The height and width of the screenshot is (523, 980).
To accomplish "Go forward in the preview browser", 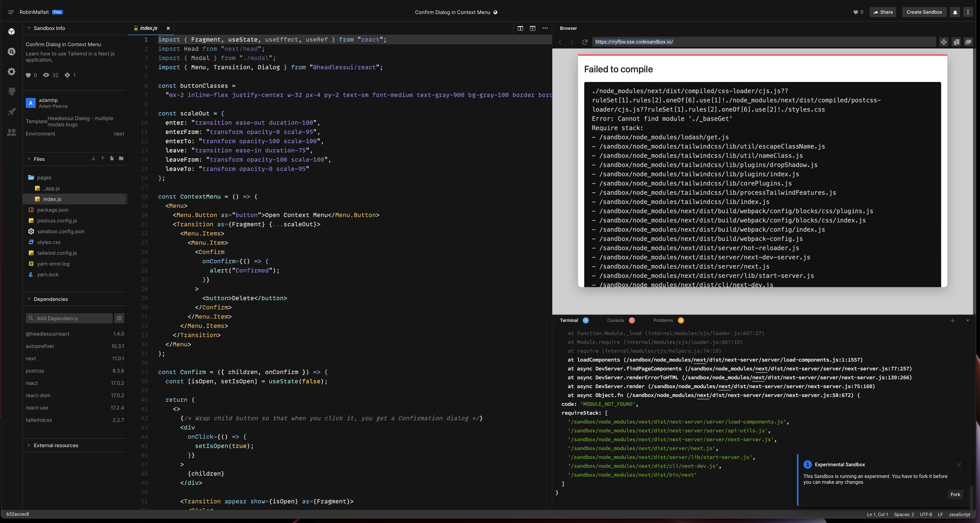I will (572, 42).
